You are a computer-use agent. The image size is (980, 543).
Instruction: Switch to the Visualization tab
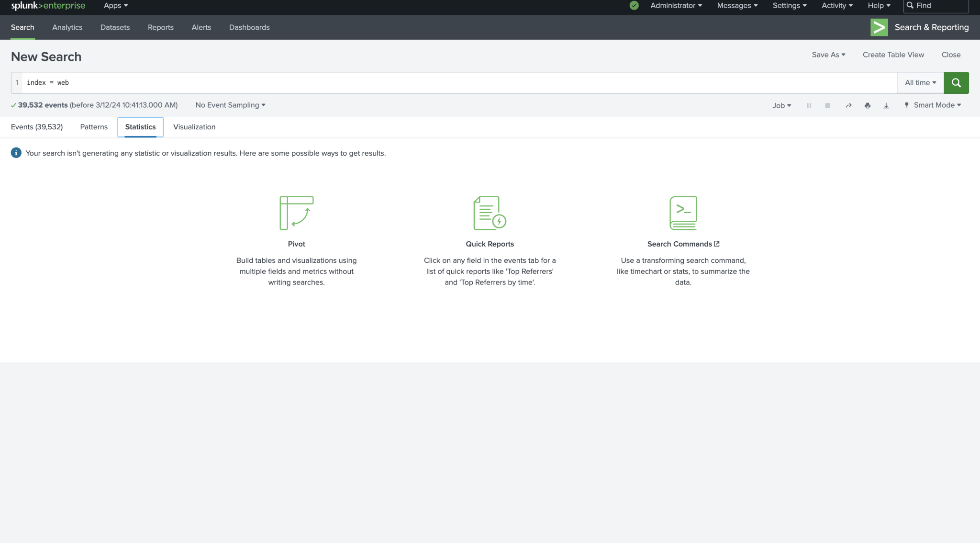pyautogui.click(x=194, y=127)
